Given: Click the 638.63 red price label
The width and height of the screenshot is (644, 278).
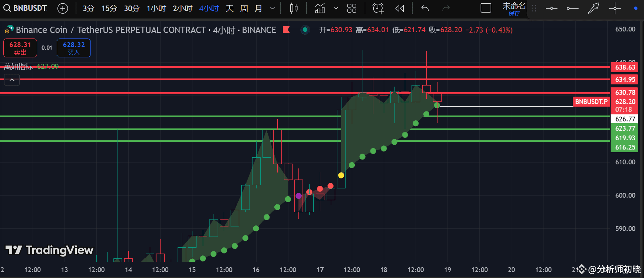Looking at the screenshot, I should (625, 67).
